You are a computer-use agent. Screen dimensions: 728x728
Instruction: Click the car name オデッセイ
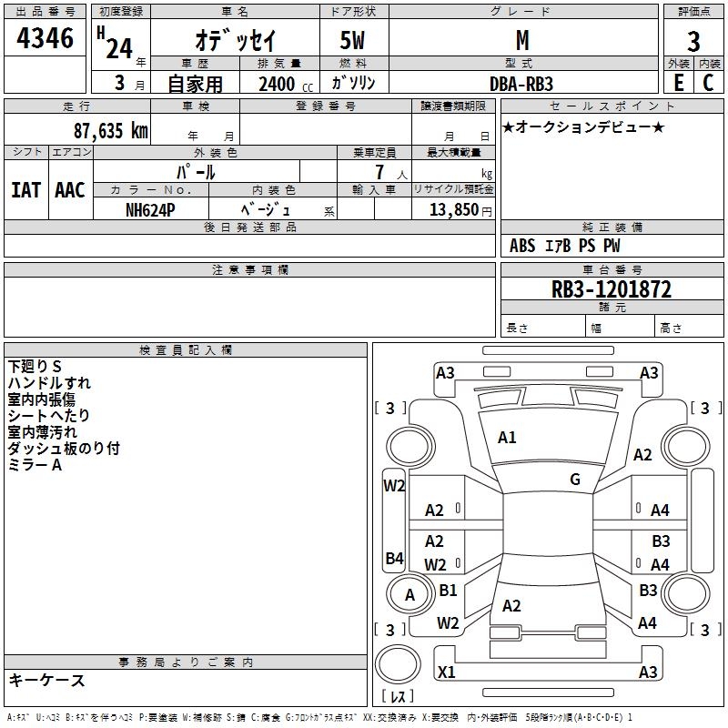[236, 40]
